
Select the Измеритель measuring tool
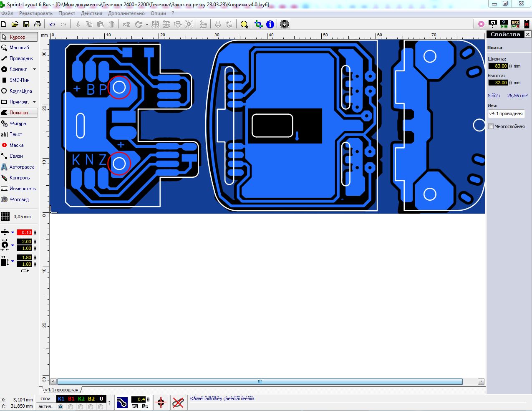[19, 189]
